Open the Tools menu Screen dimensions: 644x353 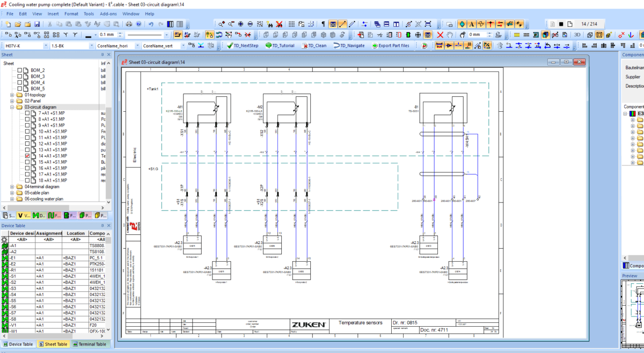[89, 13]
